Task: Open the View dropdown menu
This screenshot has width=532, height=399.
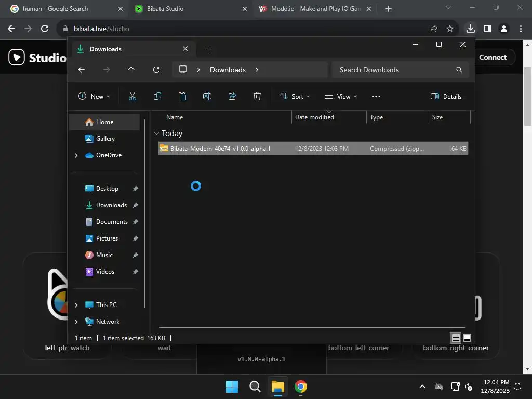Action: (341, 96)
